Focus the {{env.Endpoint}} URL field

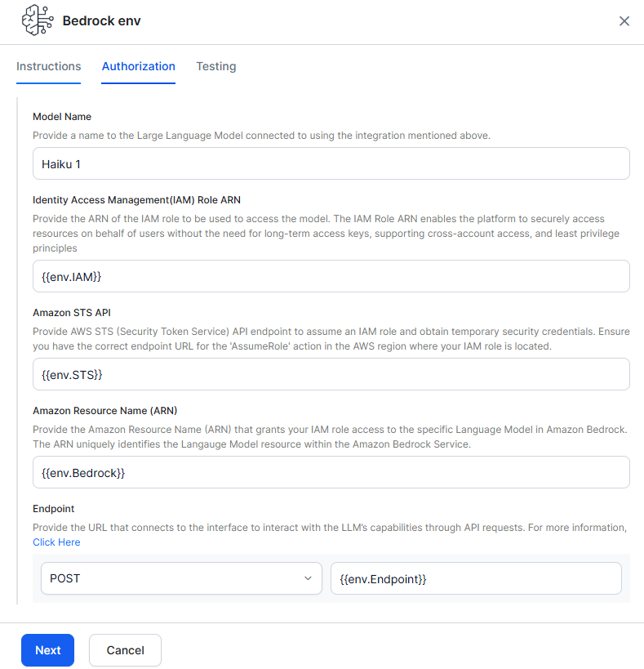[x=476, y=578]
